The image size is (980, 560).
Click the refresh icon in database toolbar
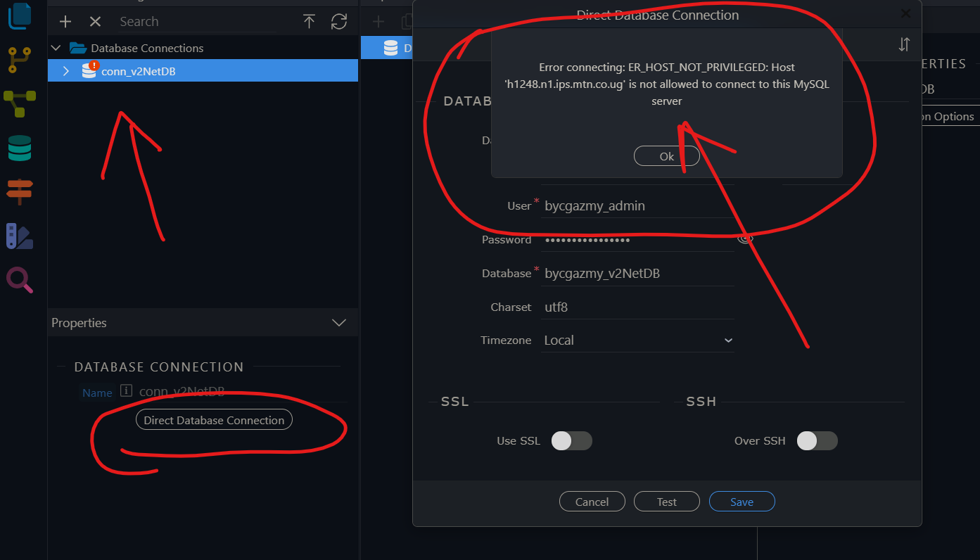point(339,22)
